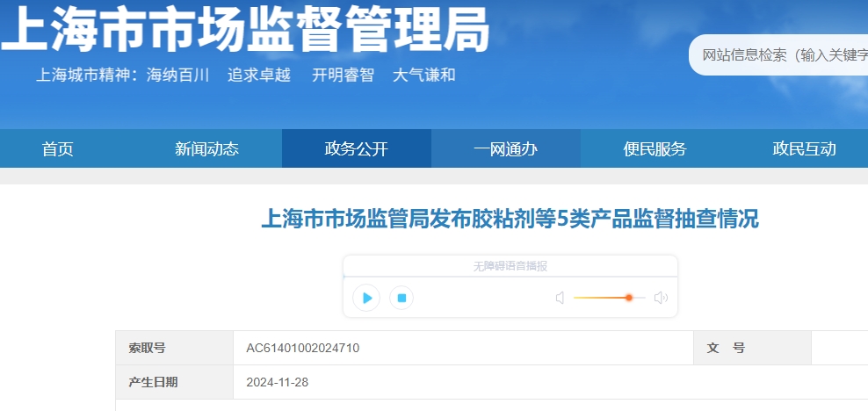Adjust the audio volume slider
This screenshot has height=411, width=868.
[x=610, y=298]
